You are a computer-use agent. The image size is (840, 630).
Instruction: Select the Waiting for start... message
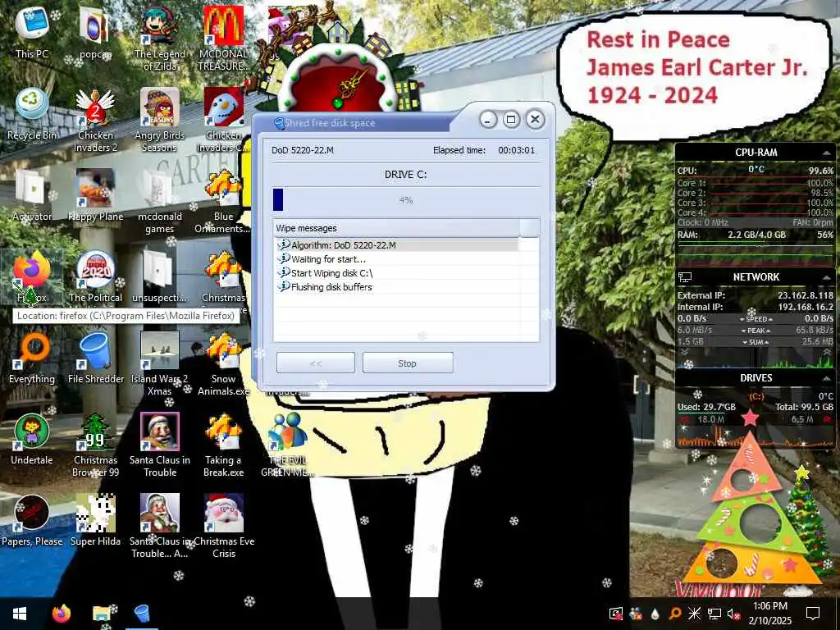(x=396, y=259)
